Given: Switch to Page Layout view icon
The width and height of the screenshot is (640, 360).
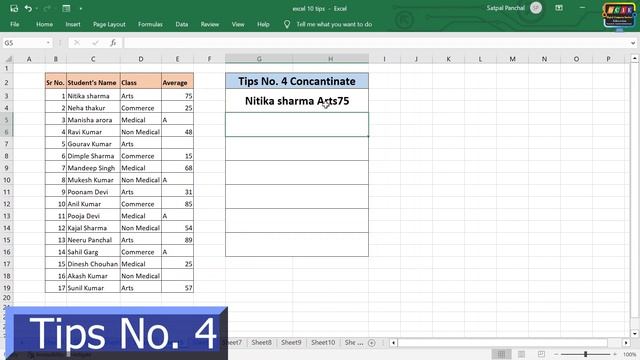Looking at the screenshot, I should [x=521, y=354].
